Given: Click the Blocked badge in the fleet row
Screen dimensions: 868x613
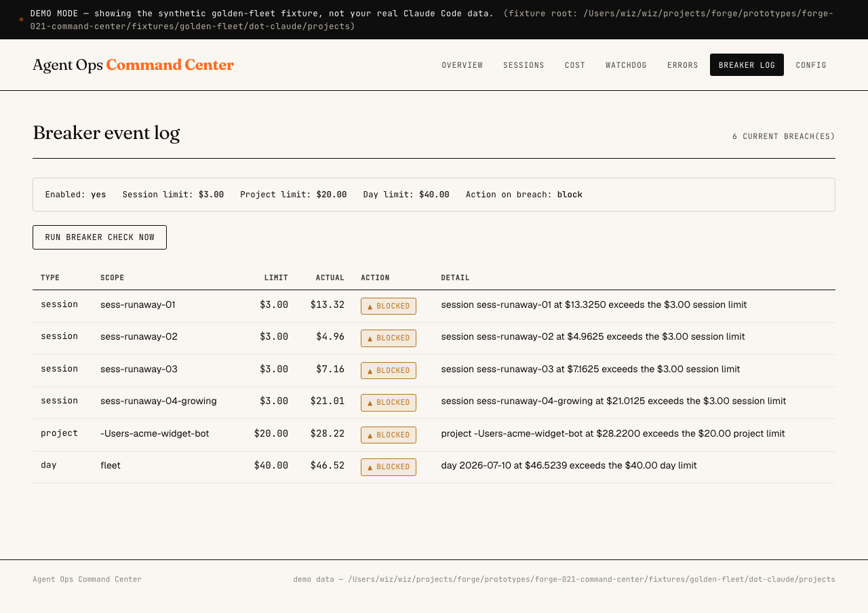Looking at the screenshot, I should [389, 467].
